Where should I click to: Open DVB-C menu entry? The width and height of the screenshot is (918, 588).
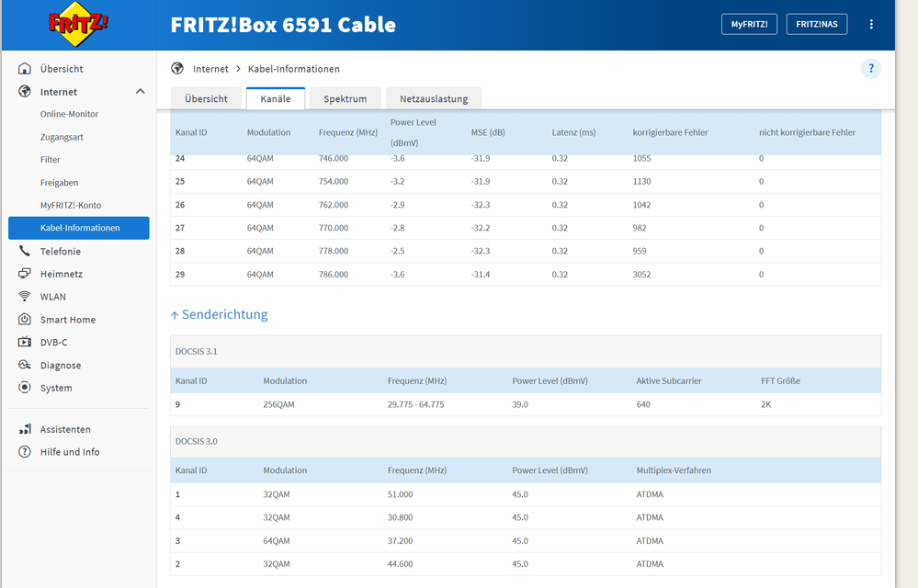54,343
